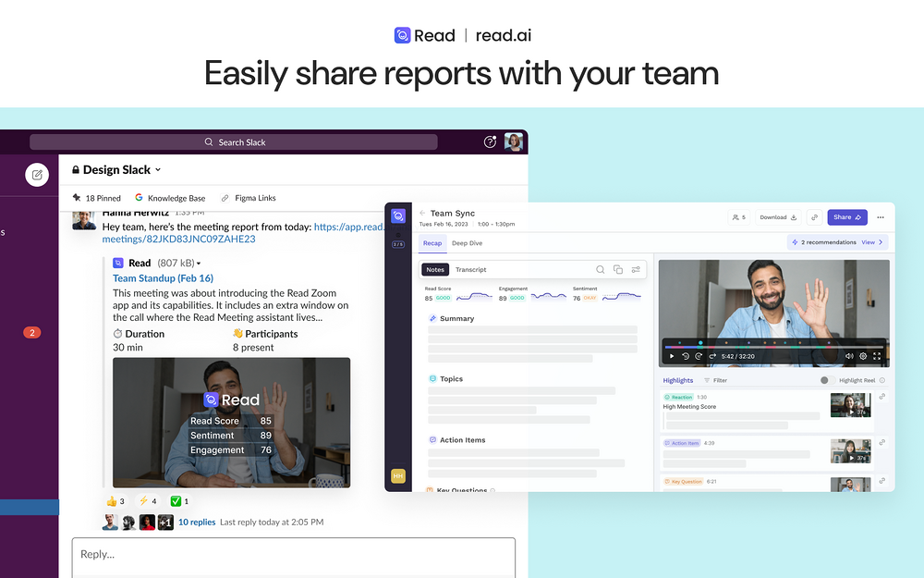Click the chevron beside View recommendations
Image resolution: width=924 pixels, height=578 pixels.
[x=881, y=242]
